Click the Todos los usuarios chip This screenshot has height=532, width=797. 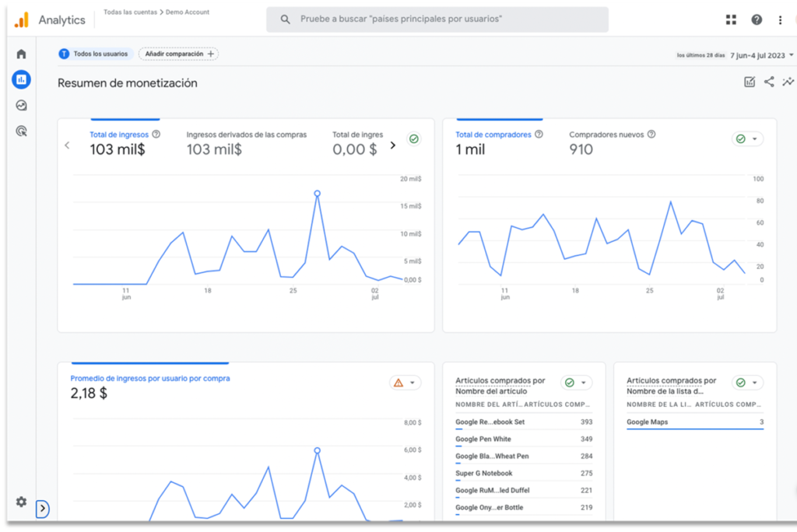pos(95,54)
